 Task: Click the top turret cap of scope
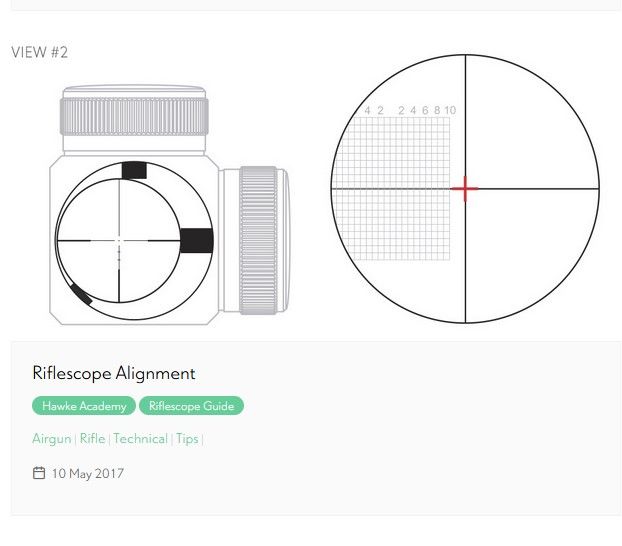tap(134, 111)
